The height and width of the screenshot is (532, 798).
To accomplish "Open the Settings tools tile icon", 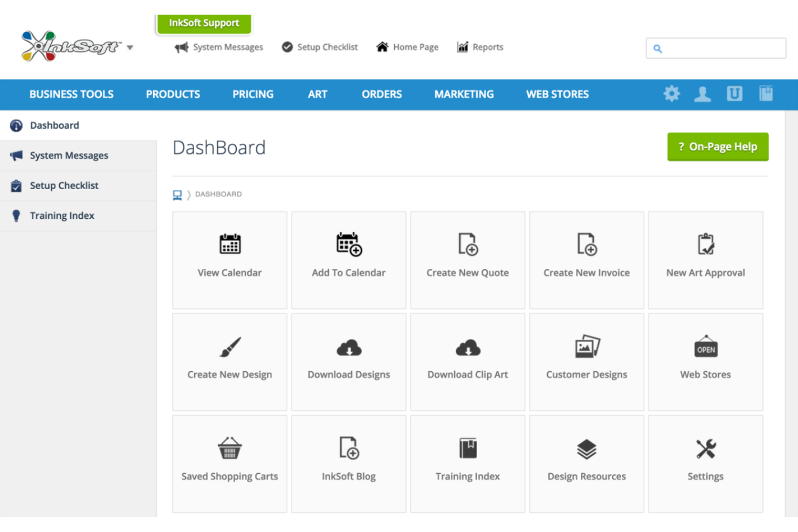I will (x=706, y=448).
